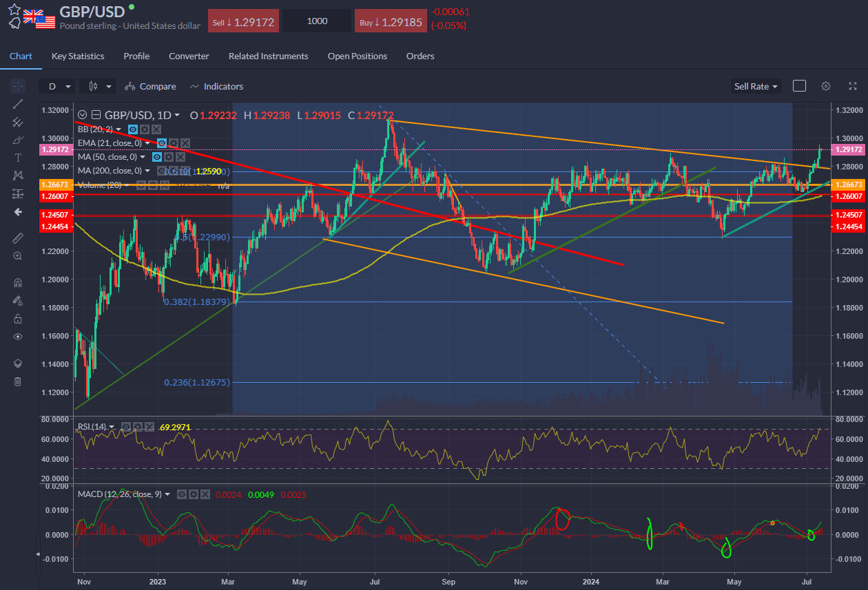This screenshot has height=590, width=868.
Task: Open the Converter tab
Action: [x=189, y=56]
